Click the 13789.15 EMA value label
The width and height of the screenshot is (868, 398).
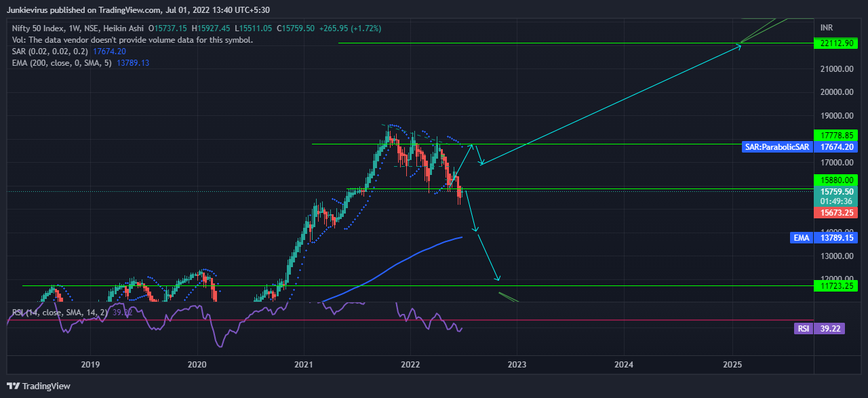pos(835,238)
